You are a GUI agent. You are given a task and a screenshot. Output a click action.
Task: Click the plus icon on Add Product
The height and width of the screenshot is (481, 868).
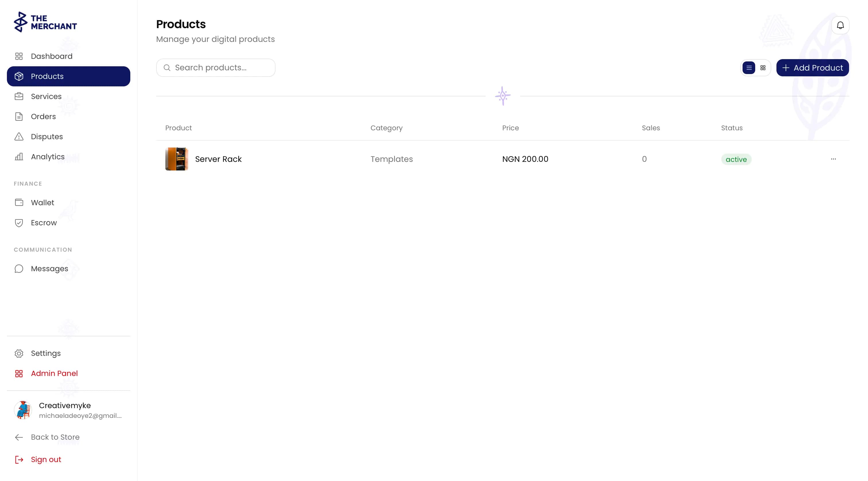(785, 68)
